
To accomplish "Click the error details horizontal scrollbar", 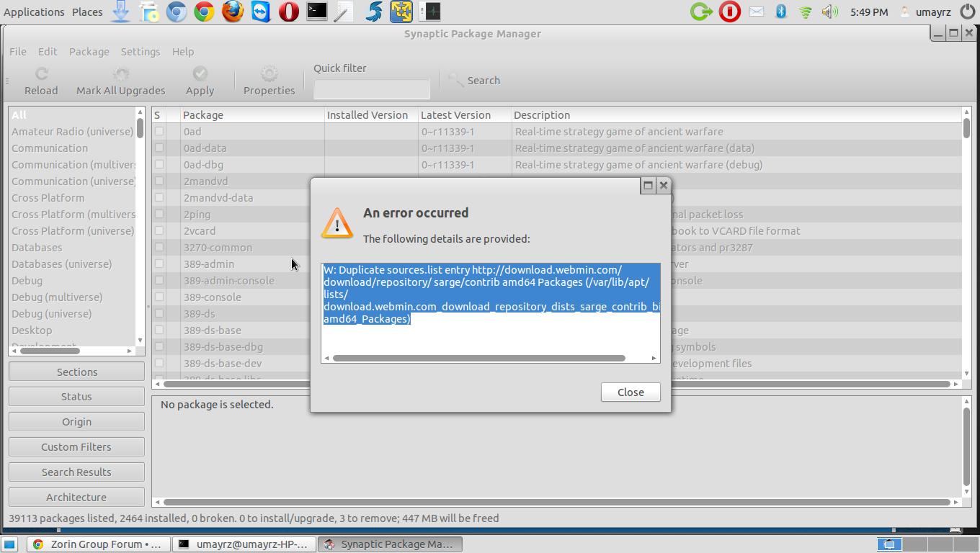I will 478,358.
